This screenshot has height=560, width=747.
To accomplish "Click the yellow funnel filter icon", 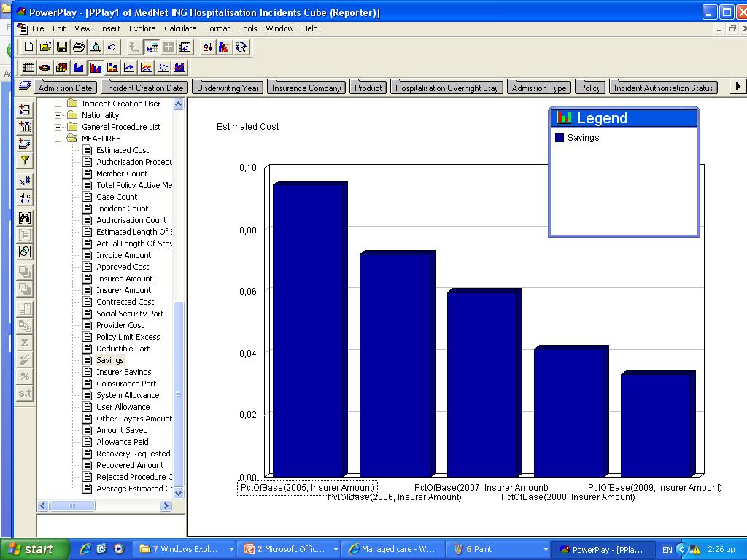I will coord(25,160).
